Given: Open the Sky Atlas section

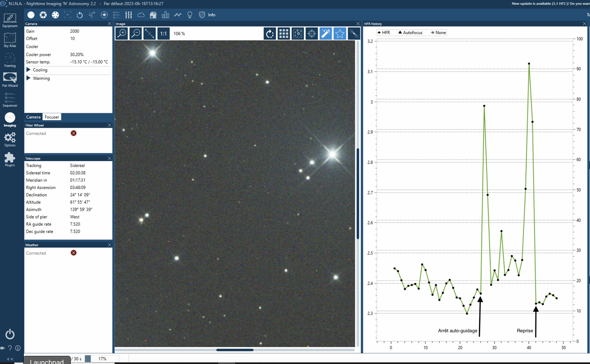Looking at the screenshot, I should [x=10, y=40].
